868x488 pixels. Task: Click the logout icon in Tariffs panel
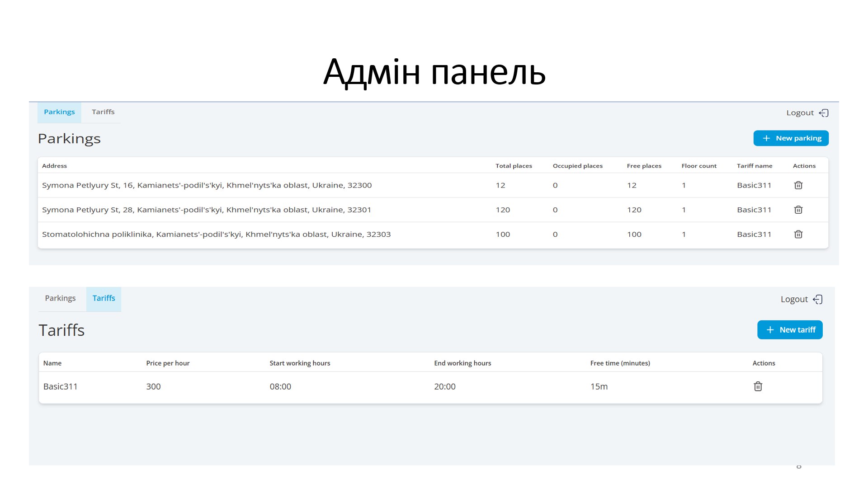818,300
